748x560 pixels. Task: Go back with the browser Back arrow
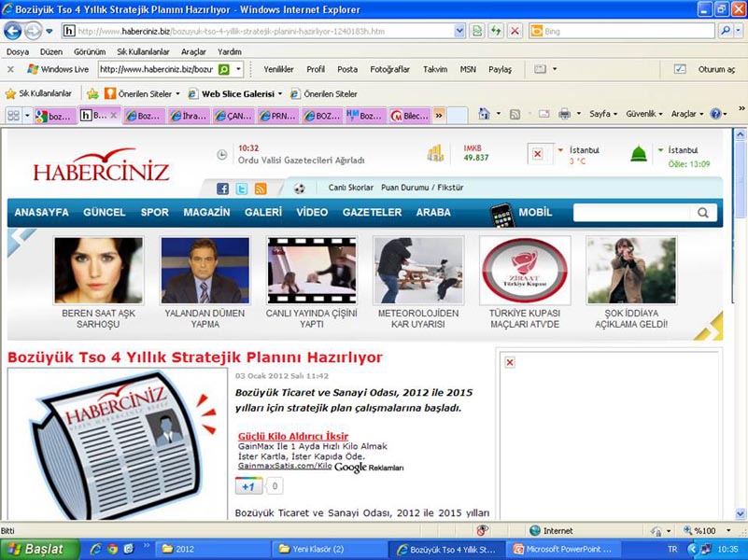tap(13, 32)
